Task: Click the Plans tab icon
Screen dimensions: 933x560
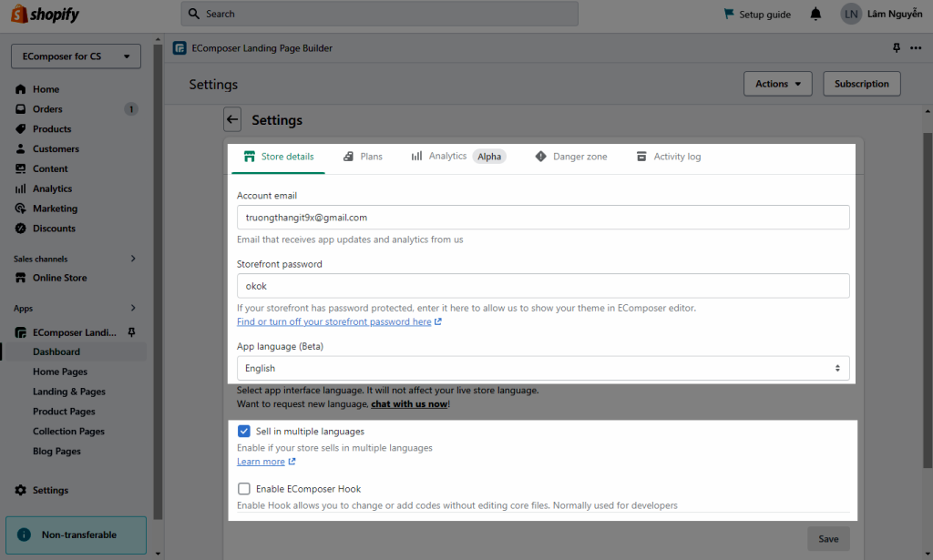Action: (x=349, y=157)
